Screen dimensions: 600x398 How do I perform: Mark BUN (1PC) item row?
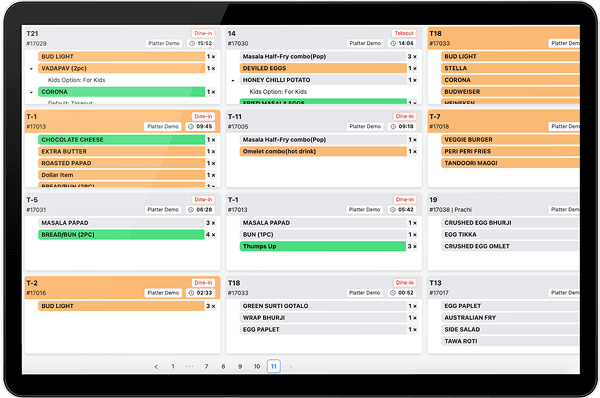(x=323, y=235)
